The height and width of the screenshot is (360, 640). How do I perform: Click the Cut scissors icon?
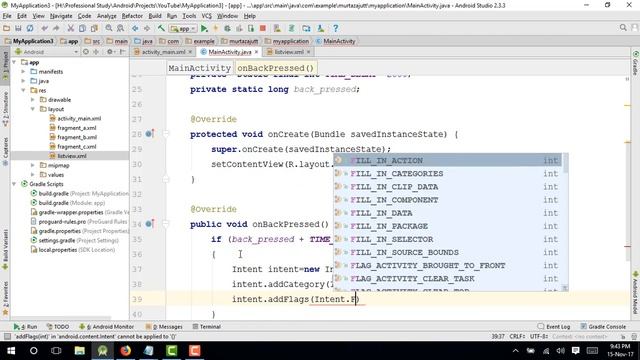coord(71,29)
